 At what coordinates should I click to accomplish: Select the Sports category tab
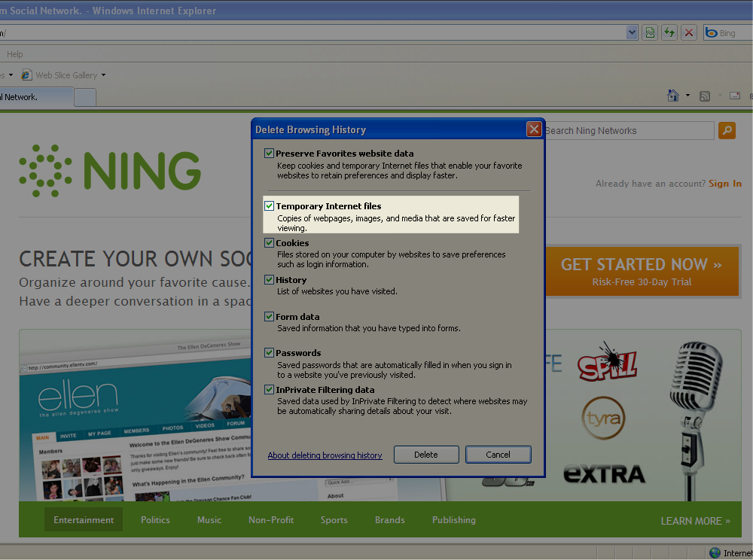click(x=334, y=519)
